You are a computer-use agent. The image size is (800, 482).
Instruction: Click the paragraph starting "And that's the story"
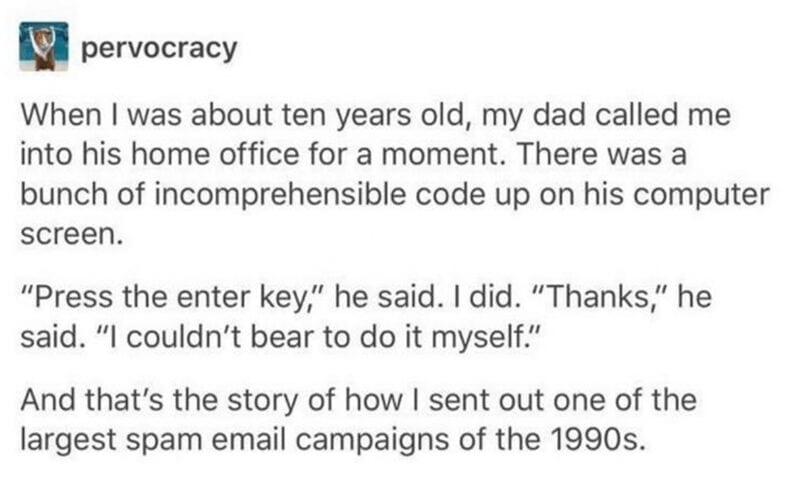click(x=360, y=419)
